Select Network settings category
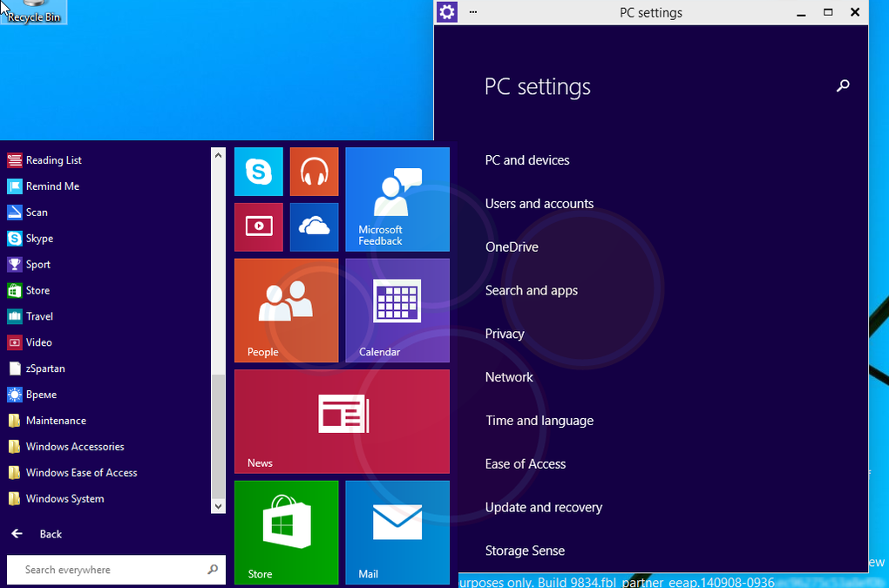The image size is (889, 588). tap(509, 377)
